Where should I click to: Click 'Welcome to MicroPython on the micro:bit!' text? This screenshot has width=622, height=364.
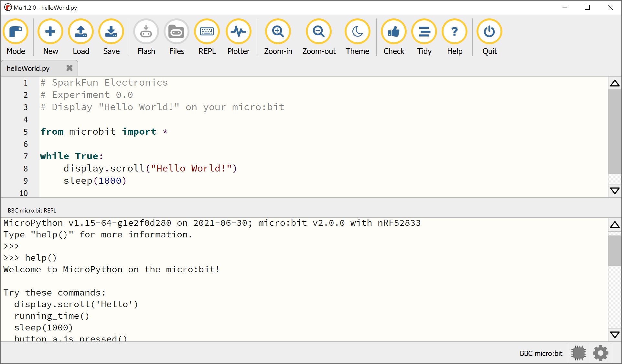click(x=112, y=269)
